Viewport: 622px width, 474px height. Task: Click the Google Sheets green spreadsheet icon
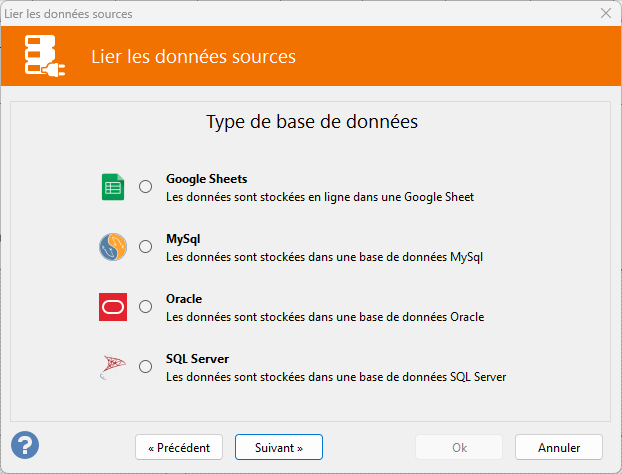coord(113,187)
